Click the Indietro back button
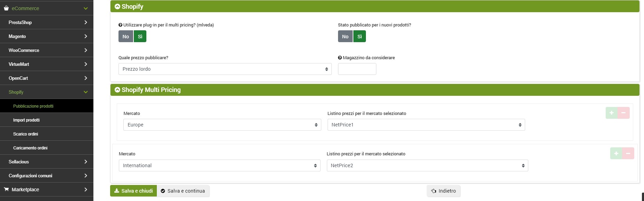The width and height of the screenshot is (644, 201). (444, 191)
